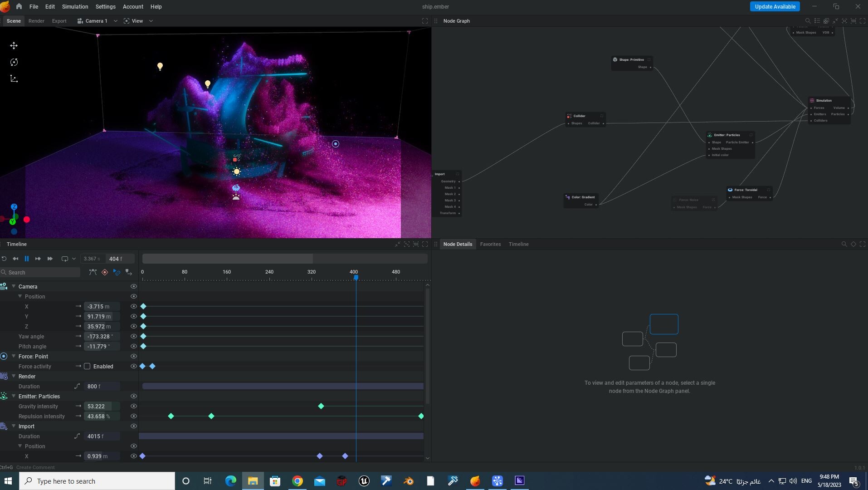
Task: Select the rotate tool in the viewport
Action: coord(14,62)
